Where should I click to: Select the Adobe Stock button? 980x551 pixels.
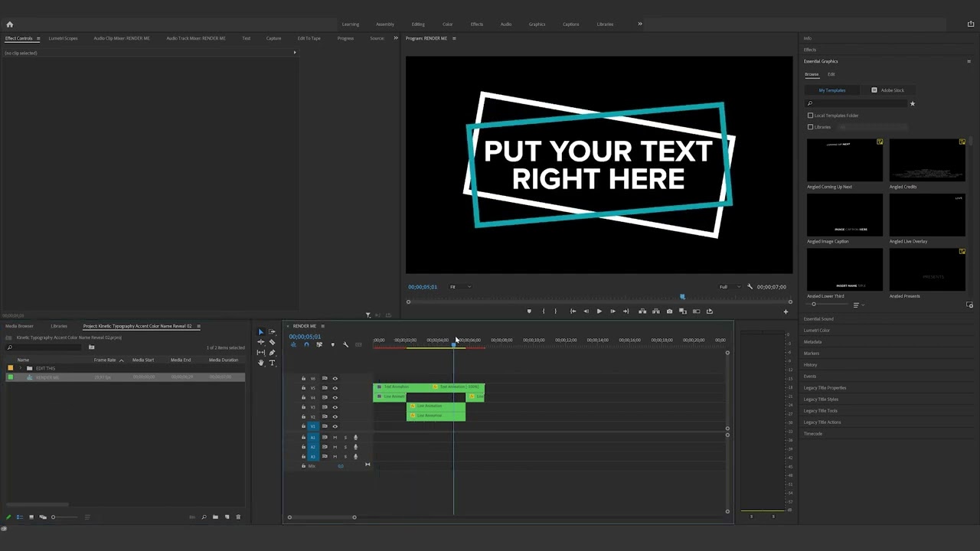[888, 90]
